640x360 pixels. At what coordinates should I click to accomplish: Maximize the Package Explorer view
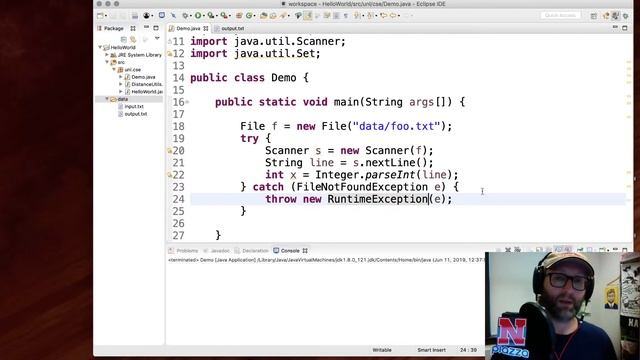point(156,28)
